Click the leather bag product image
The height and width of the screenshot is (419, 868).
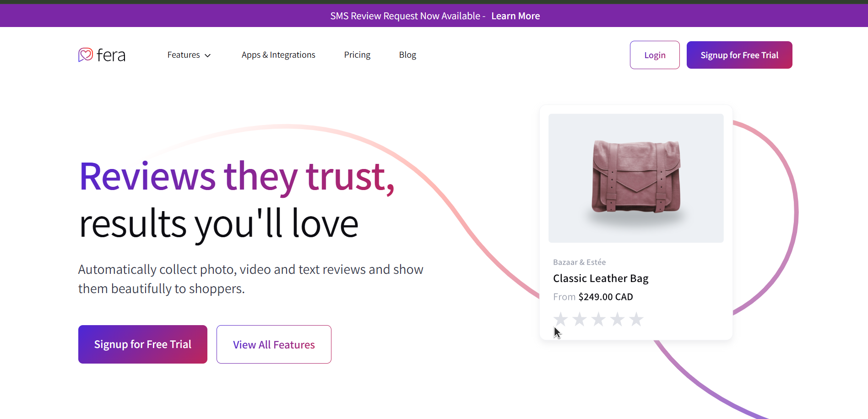tap(636, 178)
